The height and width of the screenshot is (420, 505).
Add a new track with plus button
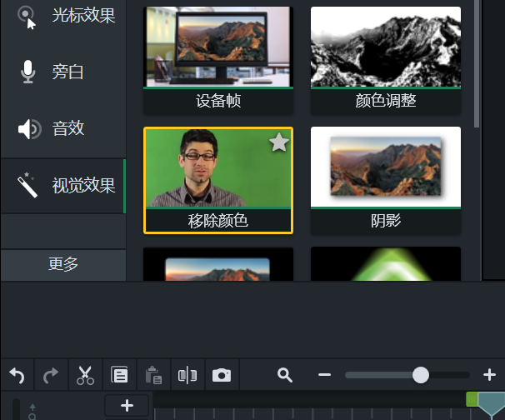[127, 406]
